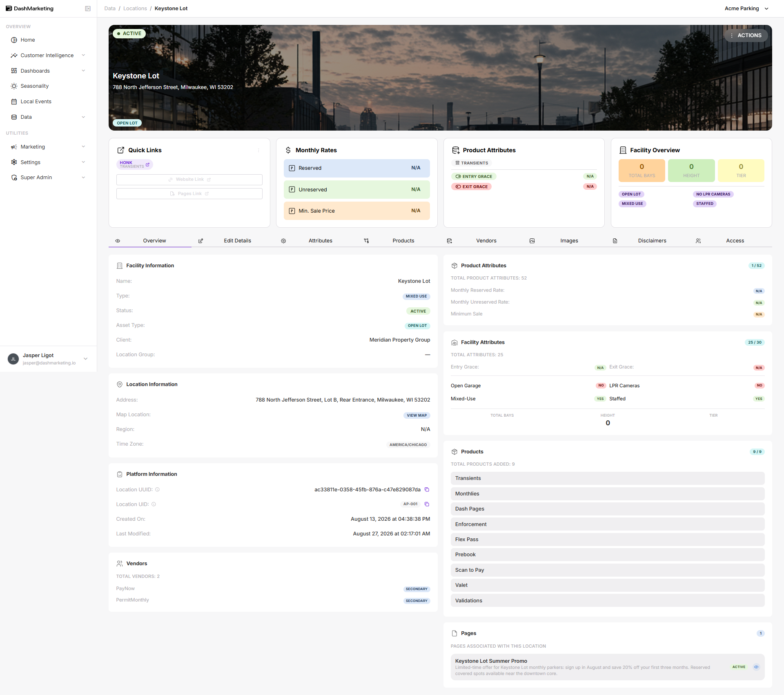Open the Access tab

tap(731, 241)
